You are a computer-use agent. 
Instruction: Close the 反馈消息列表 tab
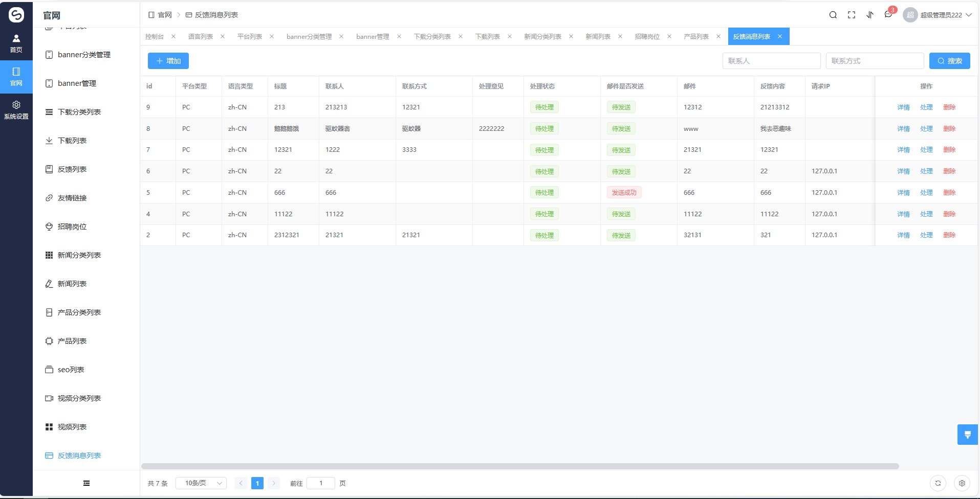(x=780, y=36)
